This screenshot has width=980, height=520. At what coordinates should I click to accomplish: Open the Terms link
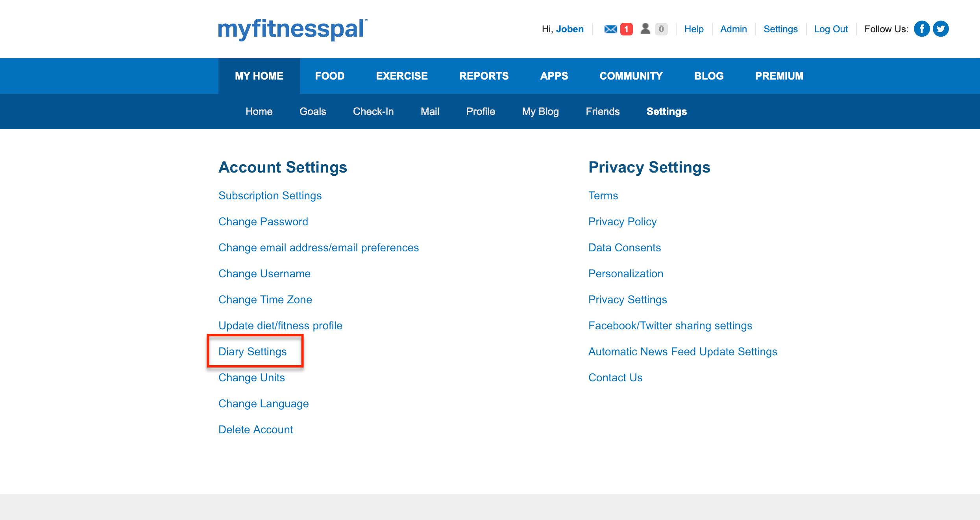(x=603, y=196)
